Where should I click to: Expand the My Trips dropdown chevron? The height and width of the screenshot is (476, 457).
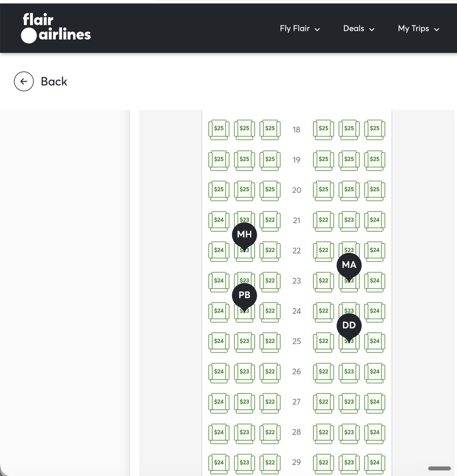(437, 29)
